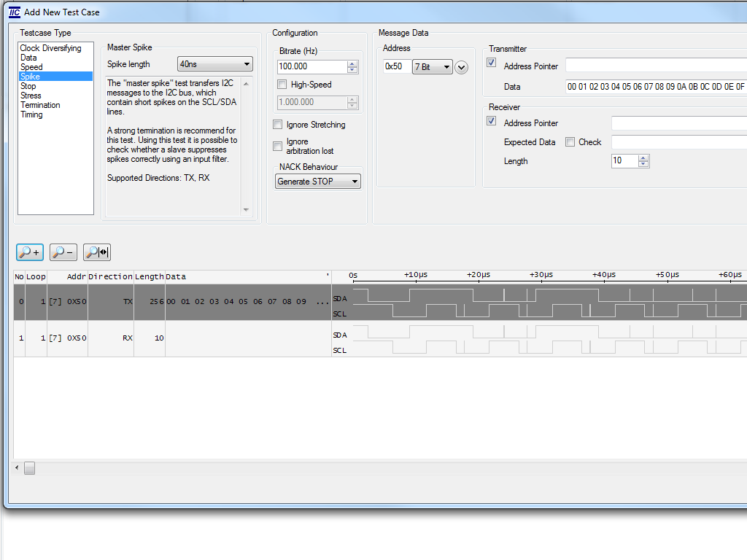The width and height of the screenshot is (747, 560).
Task: Open the NACK Behaviour dropdown
Action: tap(318, 182)
